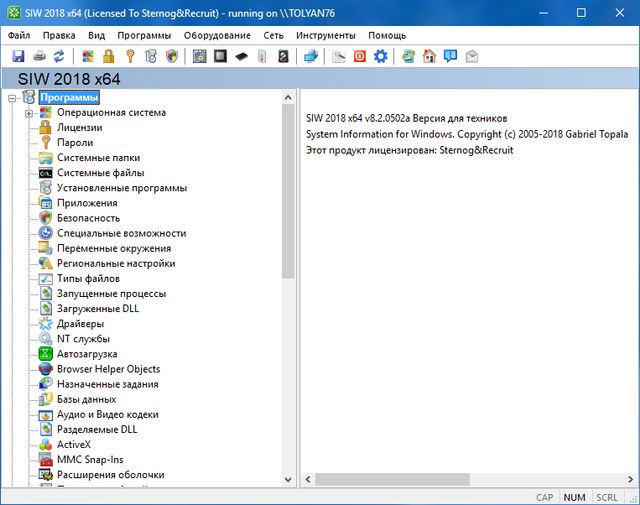Click the Save floppy disk toolbar icon
This screenshot has width=640, height=505.
pyautogui.click(x=18, y=56)
